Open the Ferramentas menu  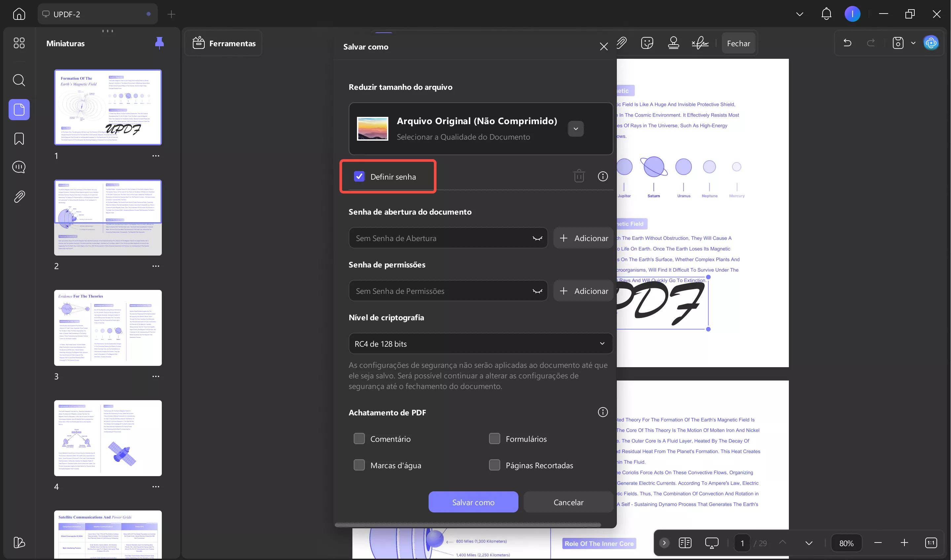(x=224, y=43)
